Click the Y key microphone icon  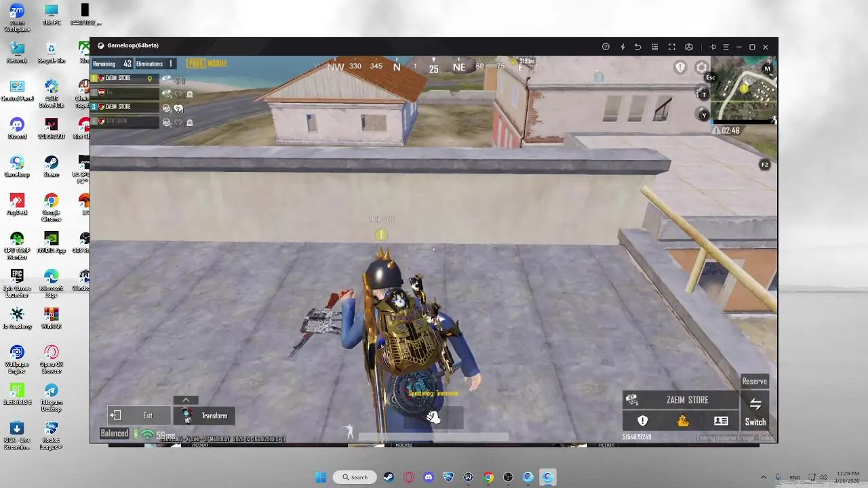(x=703, y=115)
